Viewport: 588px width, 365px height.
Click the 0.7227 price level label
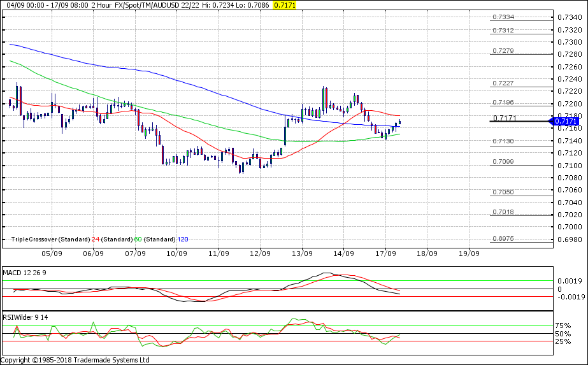pyautogui.click(x=503, y=83)
